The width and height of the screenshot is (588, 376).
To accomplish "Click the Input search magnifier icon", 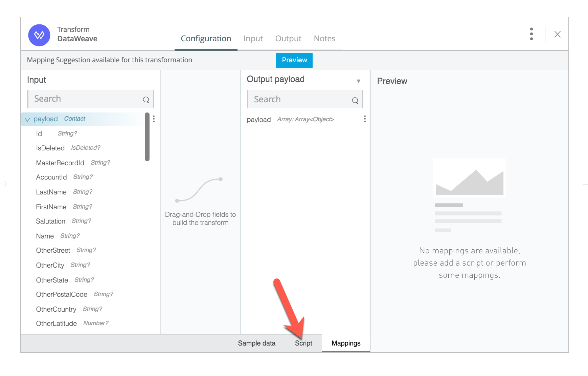I will (146, 100).
